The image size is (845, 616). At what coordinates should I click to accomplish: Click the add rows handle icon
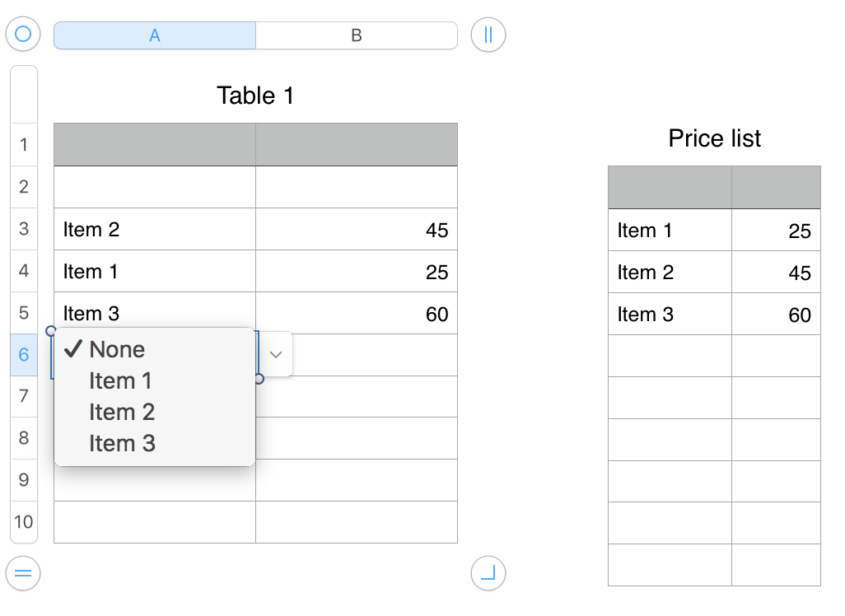[23, 573]
